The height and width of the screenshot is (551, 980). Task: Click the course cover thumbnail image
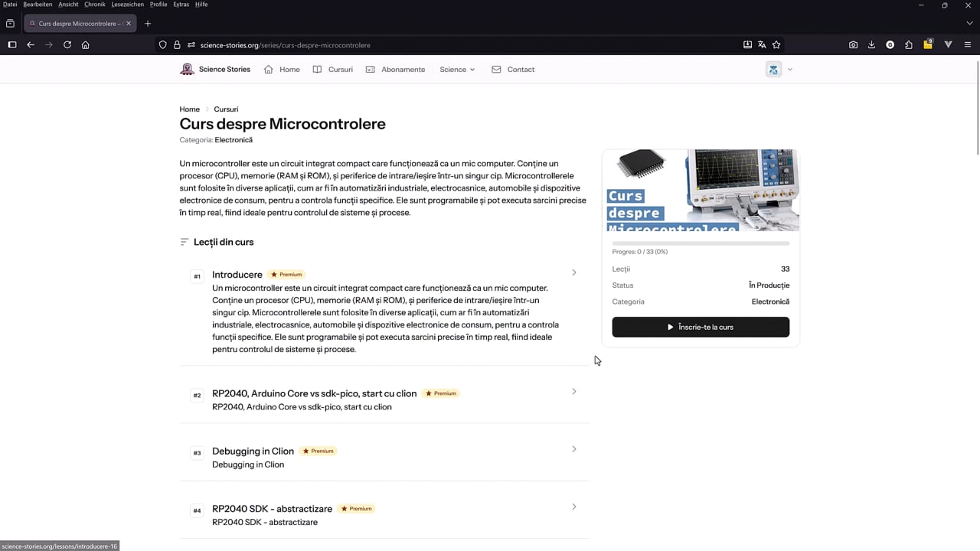tap(701, 190)
